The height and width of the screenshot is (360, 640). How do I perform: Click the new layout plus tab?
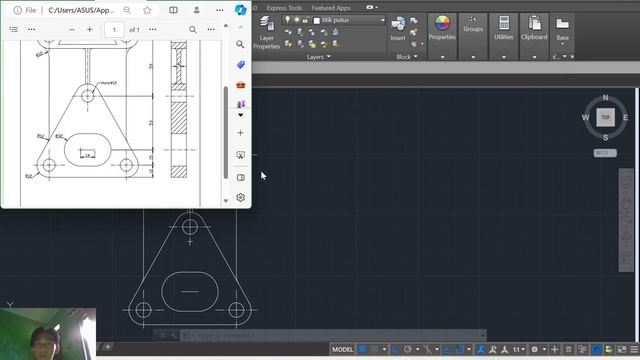108,347
